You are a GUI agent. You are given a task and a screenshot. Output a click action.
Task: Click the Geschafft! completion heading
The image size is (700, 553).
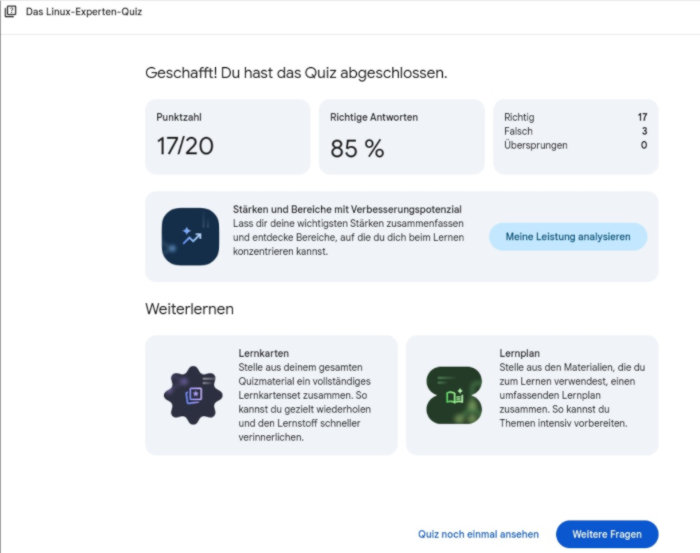point(296,73)
